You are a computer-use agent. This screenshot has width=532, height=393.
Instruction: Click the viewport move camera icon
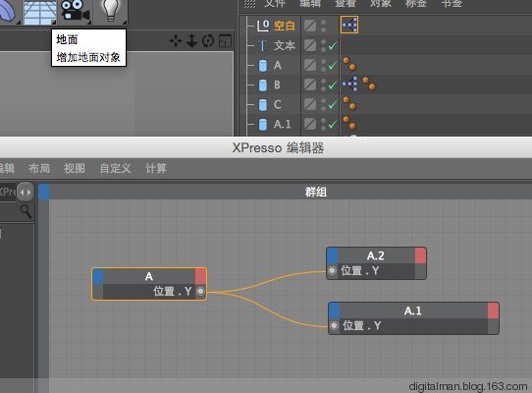(176, 41)
